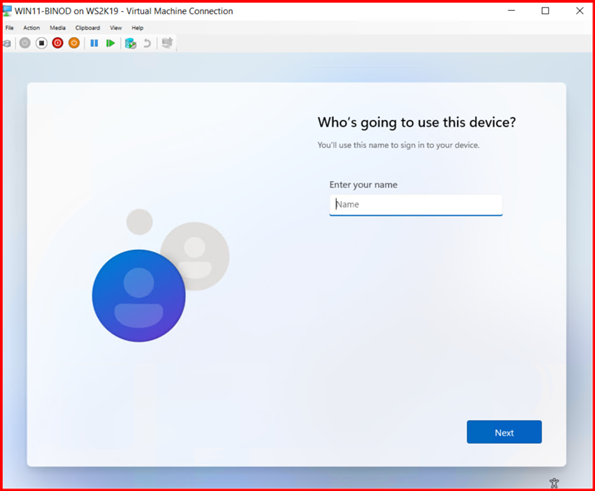Open the Action menu

pos(31,28)
